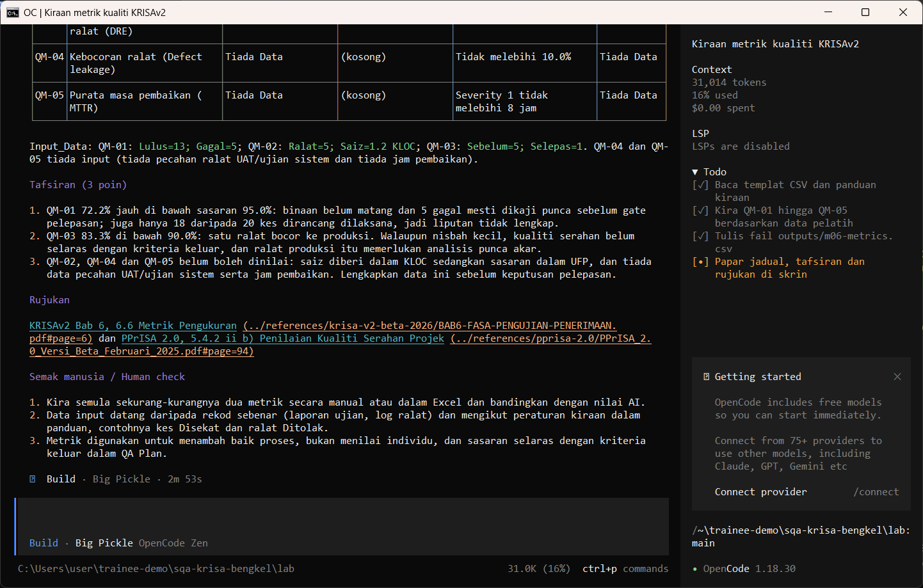Click the terminal app icon in title bar
This screenshot has height=588, width=923.
click(12, 12)
